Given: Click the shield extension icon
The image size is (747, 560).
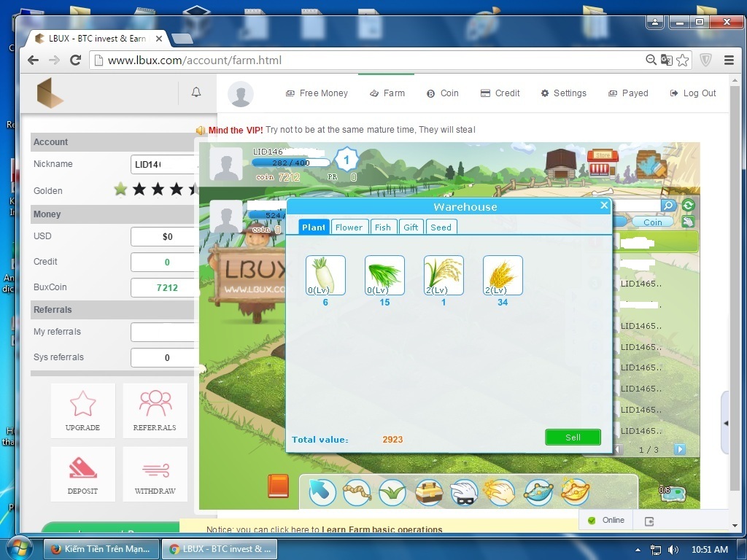Looking at the screenshot, I should click(x=705, y=60).
